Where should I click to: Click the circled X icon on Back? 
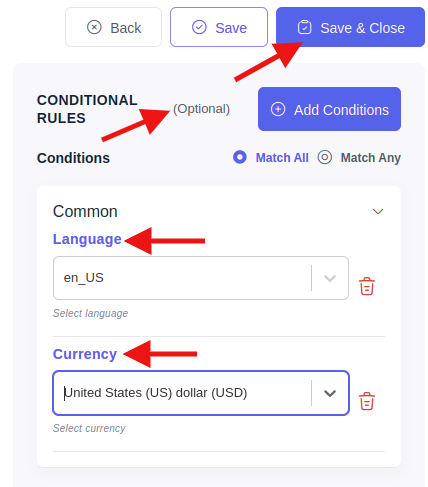(x=94, y=27)
